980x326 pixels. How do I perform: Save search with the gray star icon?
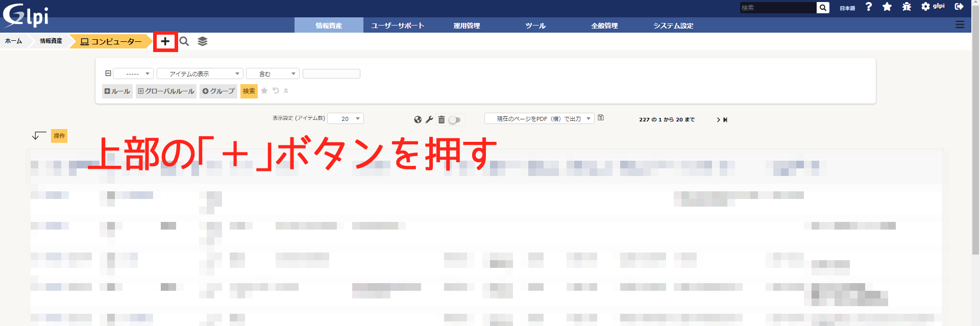coord(264,91)
